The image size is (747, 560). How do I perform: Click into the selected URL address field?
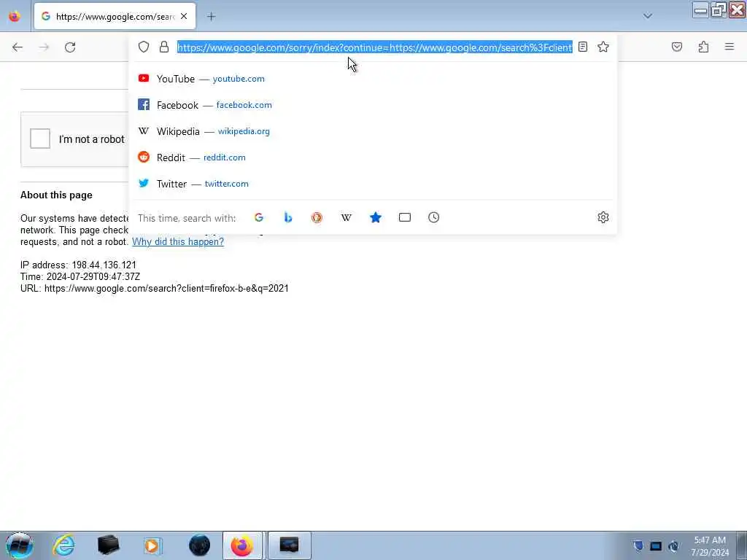pos(375,47)
